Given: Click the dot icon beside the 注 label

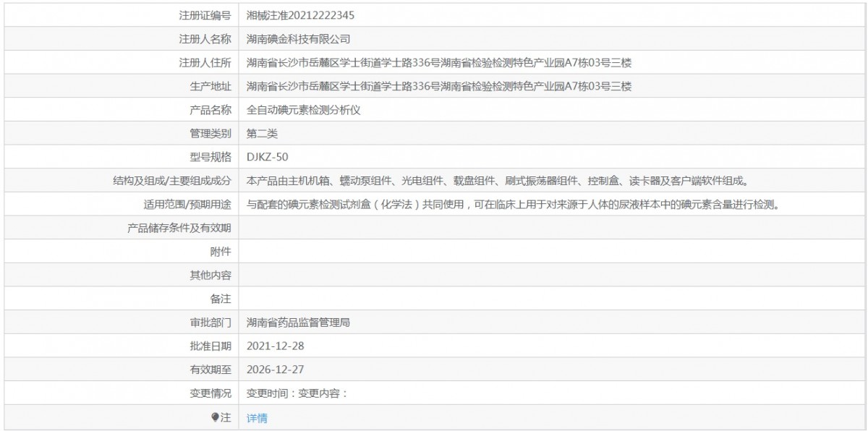Looking at the screenshot, I should pyautogui.click(x=215, y=417).
